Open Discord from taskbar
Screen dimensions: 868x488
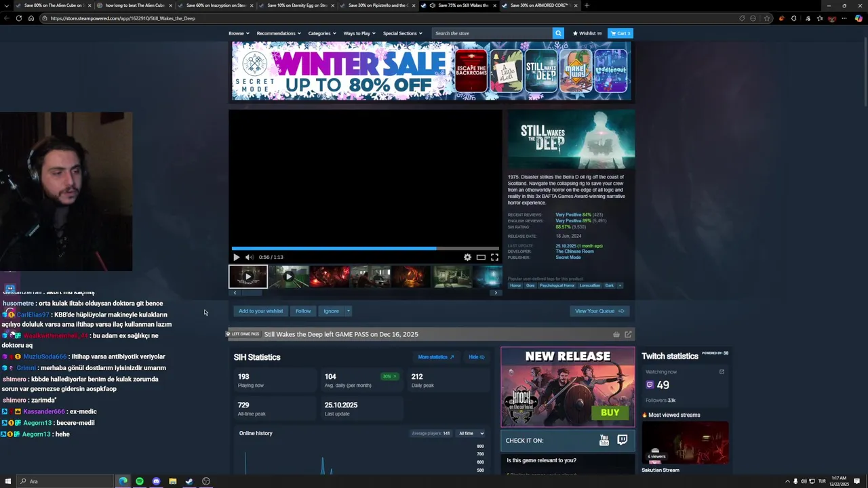coord(156,481)
